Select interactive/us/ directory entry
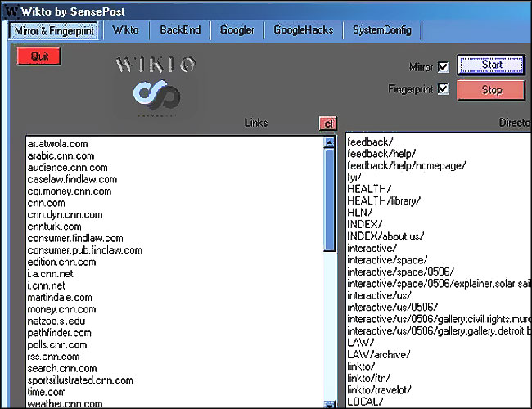Viewport: 532px width, 409px height. point(379,295)
